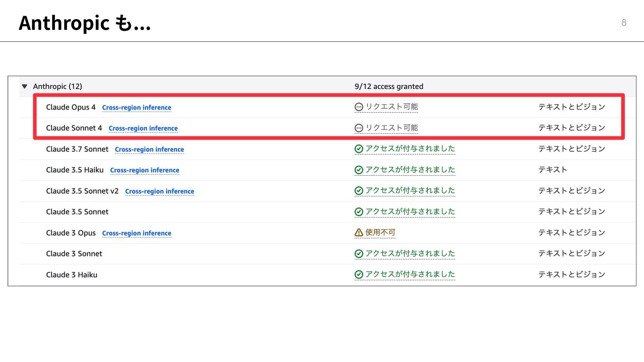Open Cross-region inference link for Claude 3.7 Sonnet

coord(149,149)
